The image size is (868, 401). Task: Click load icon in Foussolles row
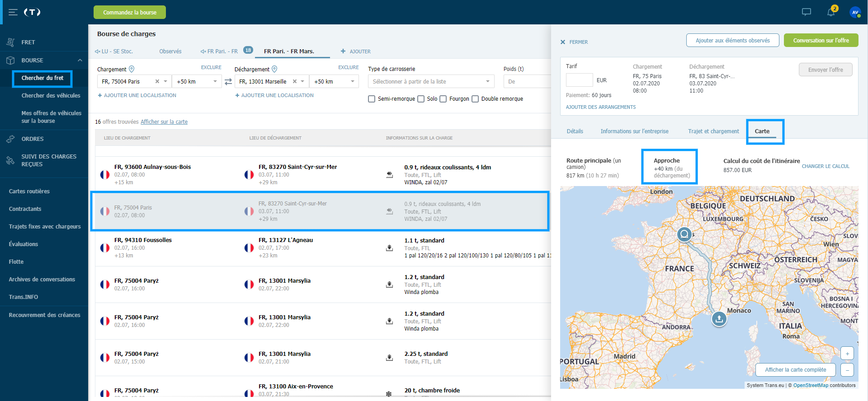click(x=389, y=248)
